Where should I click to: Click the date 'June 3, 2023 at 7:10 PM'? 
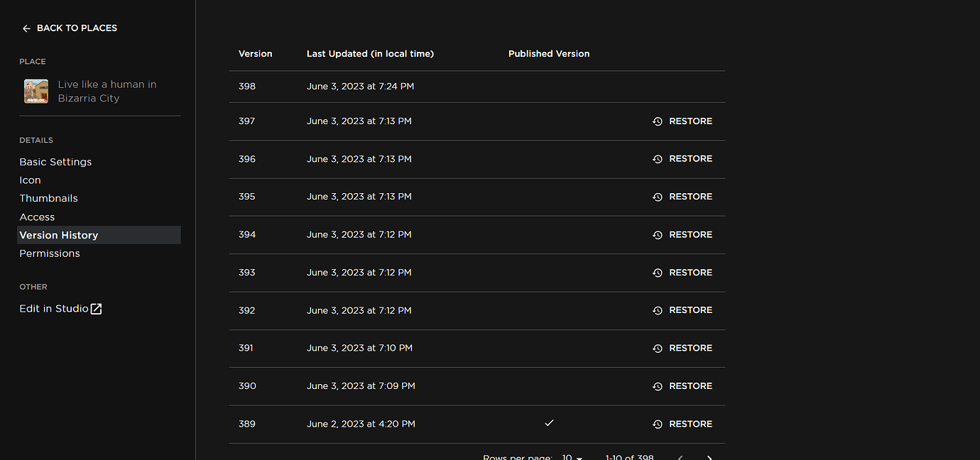(359, 349)
